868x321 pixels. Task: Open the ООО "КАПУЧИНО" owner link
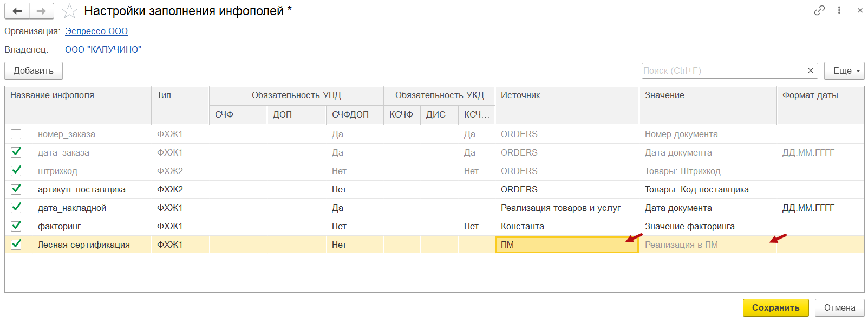click(103, 49)
